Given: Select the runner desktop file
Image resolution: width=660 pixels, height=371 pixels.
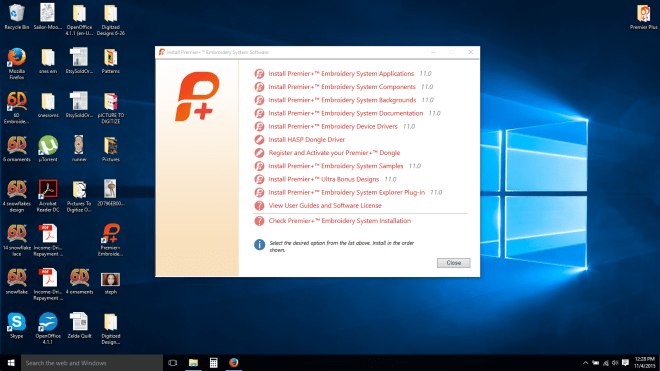Looking at the screenshot, I should [79, 148].
